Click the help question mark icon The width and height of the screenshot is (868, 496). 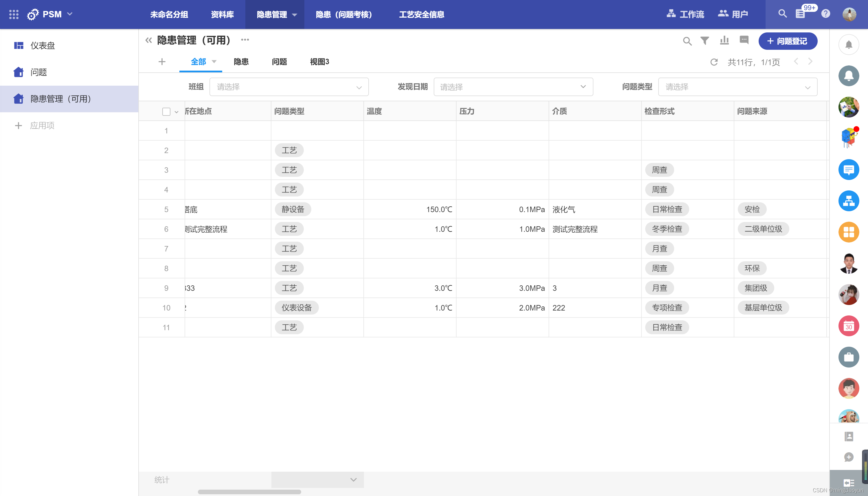pyautogui.click(x=825, y=14)
